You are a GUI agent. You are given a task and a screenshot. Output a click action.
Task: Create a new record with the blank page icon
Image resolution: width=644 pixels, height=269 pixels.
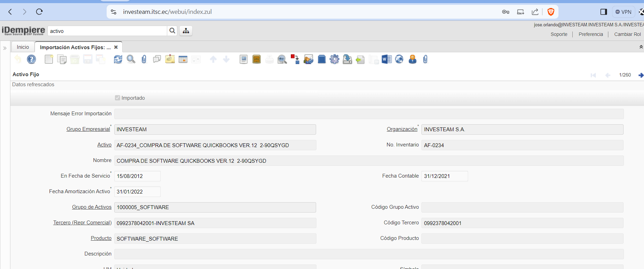[x=49, y=60]
